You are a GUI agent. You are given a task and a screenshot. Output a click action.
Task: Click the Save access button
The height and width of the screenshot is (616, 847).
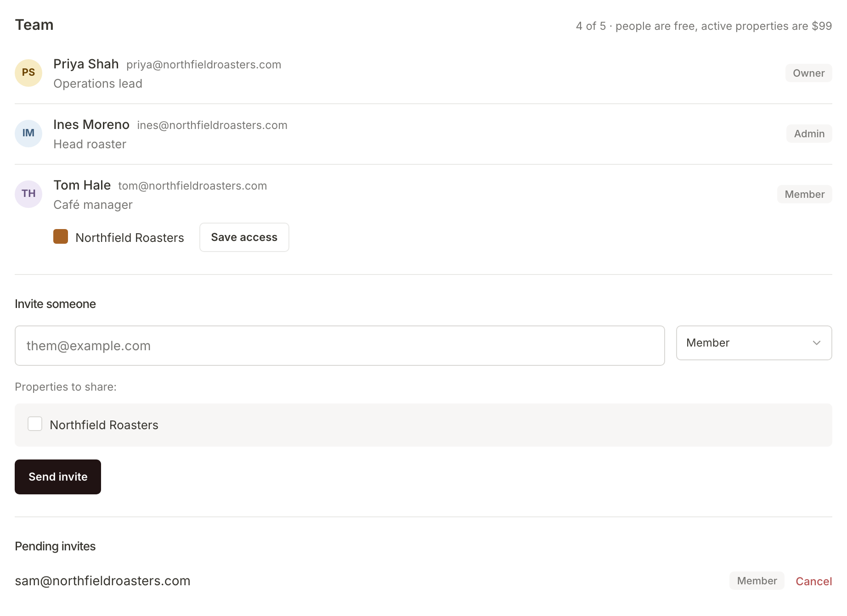244,237
